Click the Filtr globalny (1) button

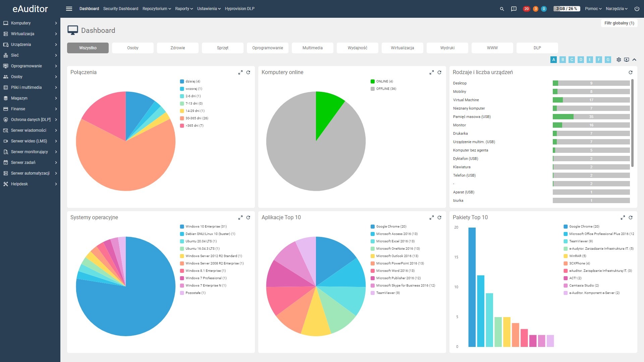[x=619, y=23]
